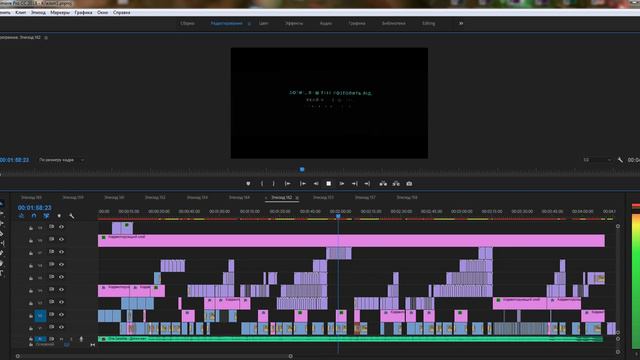Hide track V9 with its eye icon
This screenshot has height=360, width=640.
(61, 227)
